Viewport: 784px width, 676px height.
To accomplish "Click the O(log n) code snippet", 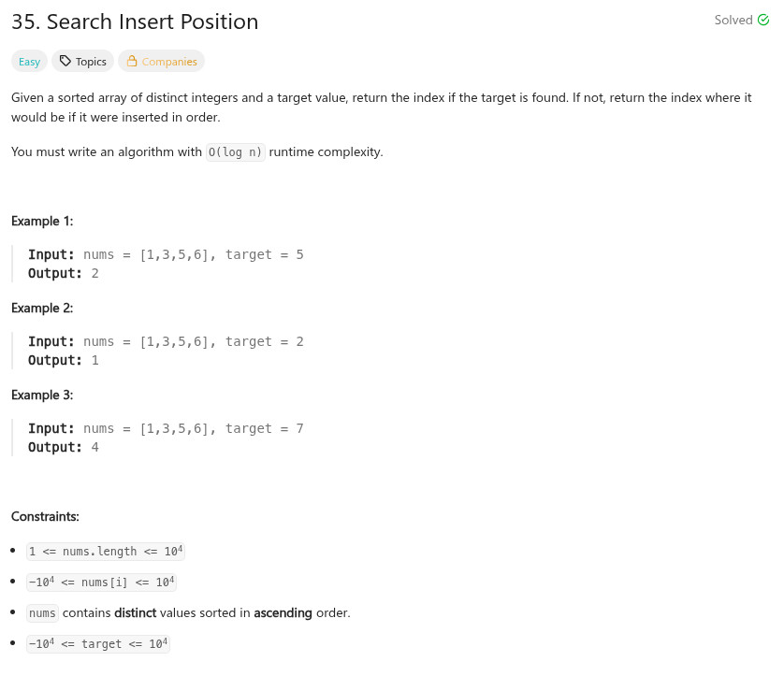I will (236, 152).
